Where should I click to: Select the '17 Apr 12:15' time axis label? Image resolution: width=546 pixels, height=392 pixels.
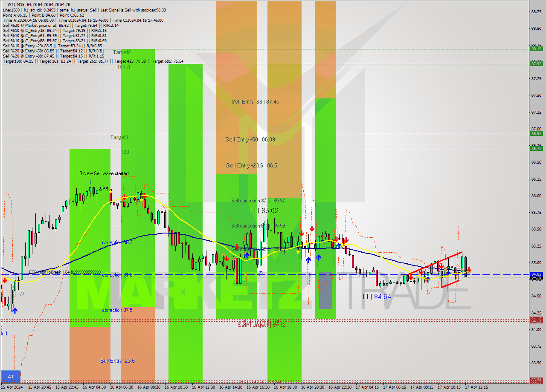476,387
